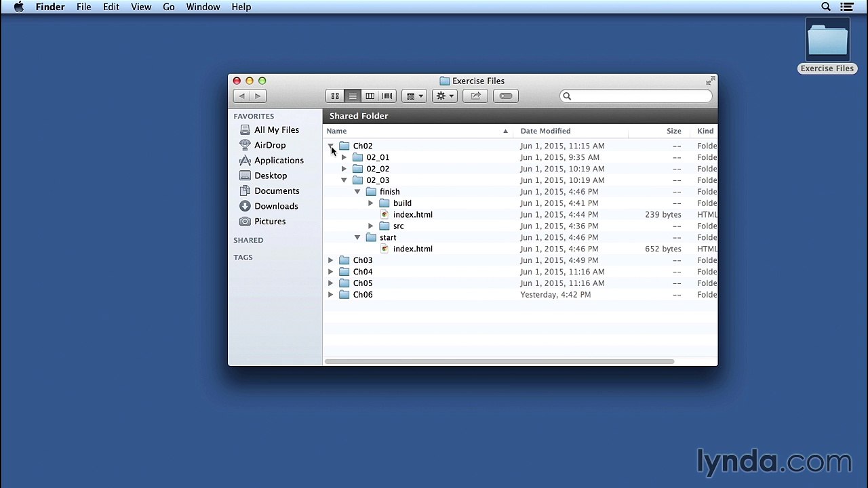Switch to icon view in toolbar
Image resolution: width=868 pixels, height=488 pixels.
pos(335,96)
